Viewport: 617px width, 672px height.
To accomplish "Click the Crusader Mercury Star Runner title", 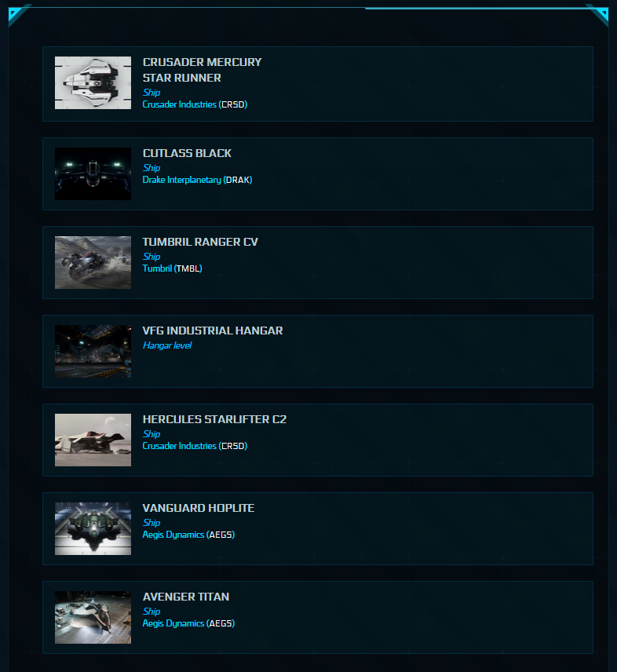I will coord(202,70).
